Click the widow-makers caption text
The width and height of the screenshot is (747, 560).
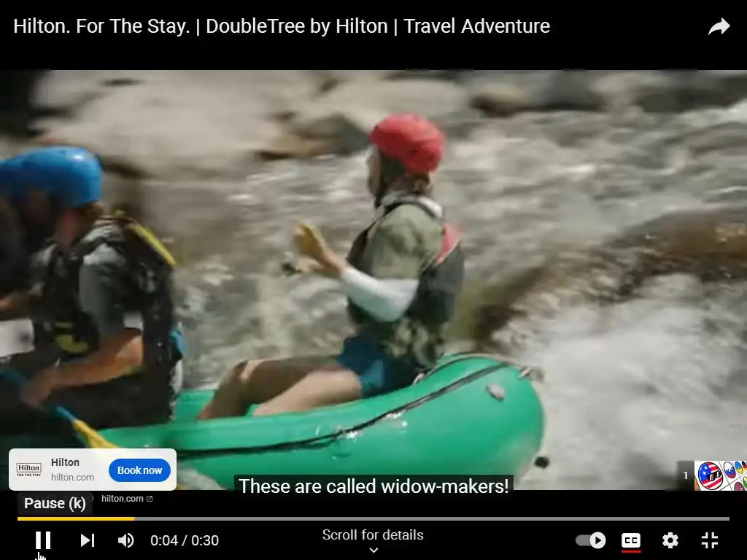point(373,486)
